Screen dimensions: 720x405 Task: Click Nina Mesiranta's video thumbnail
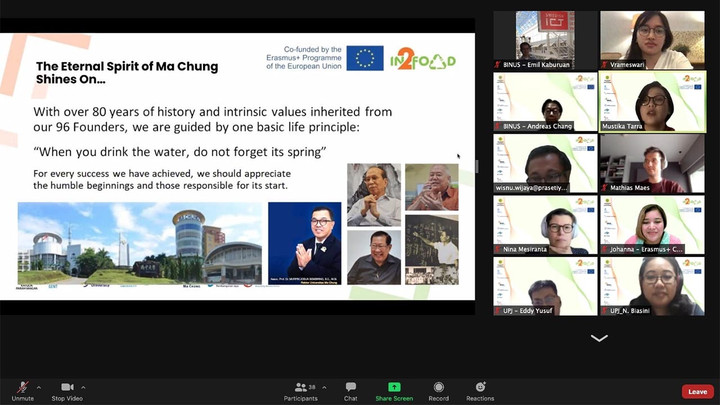544,224
